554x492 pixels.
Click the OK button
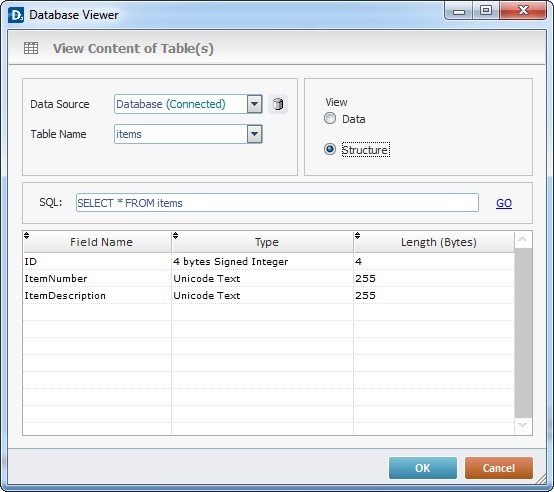coord(423,468)
